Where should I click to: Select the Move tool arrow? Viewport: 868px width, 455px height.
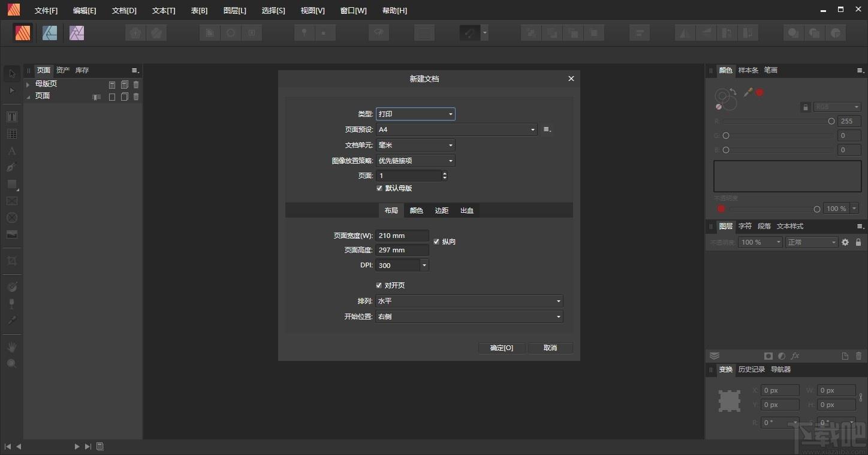(12, 74)
